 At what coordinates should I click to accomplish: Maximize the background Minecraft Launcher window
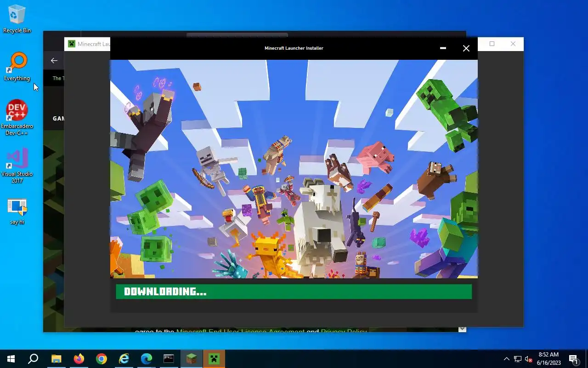pos(492,44)
